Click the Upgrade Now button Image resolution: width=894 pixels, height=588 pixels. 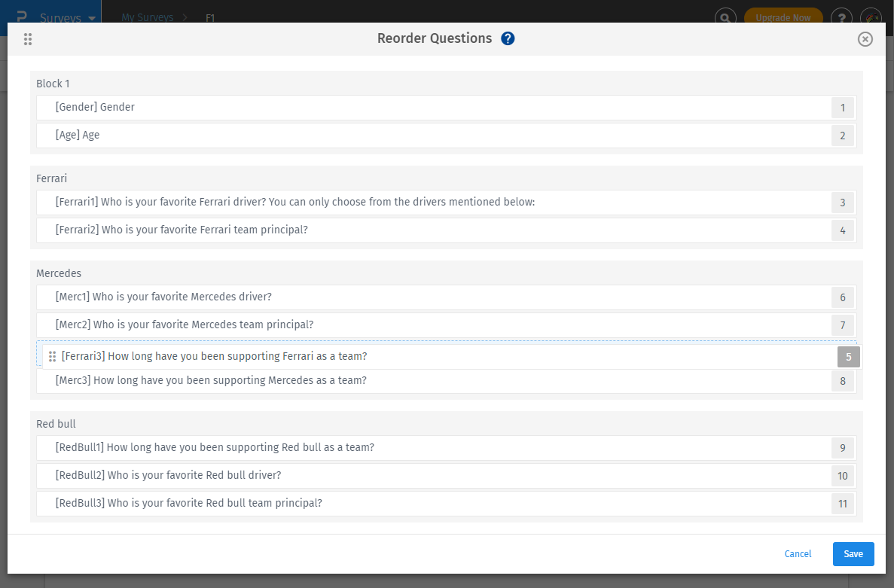click(x=783, y=17)
